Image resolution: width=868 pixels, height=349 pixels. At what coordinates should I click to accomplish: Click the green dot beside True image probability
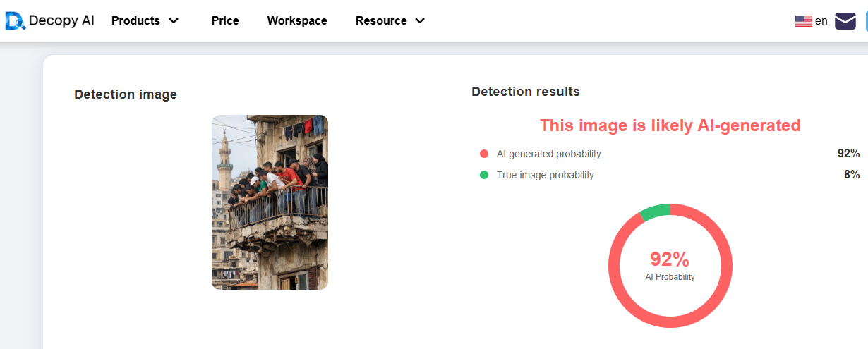(x=484, y=175)
